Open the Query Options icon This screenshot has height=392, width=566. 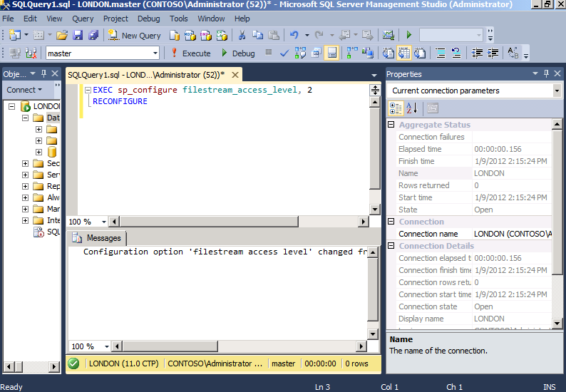(317, 53)
